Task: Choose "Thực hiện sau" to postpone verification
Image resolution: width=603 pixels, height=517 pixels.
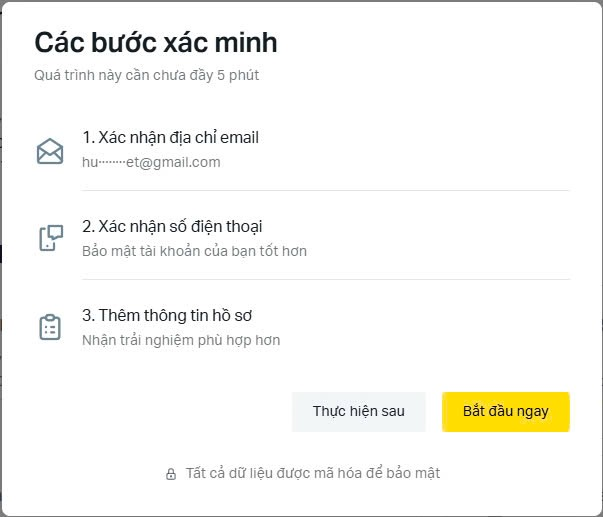Action: 359,411
